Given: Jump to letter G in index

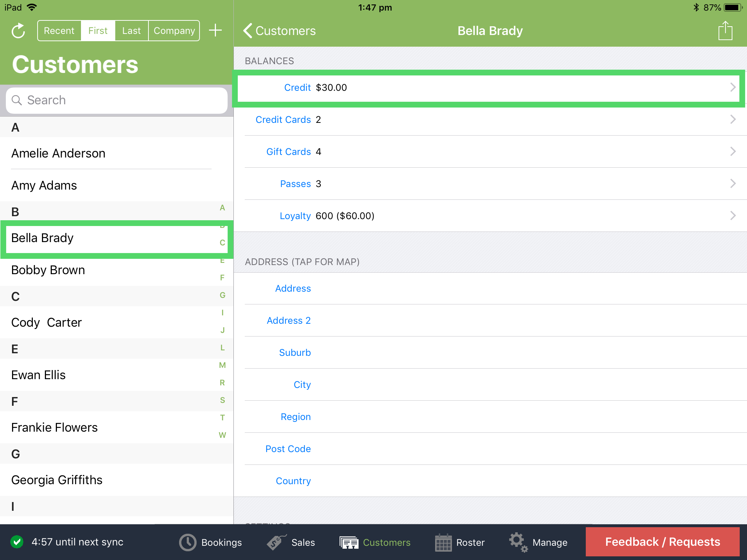Looking at the screenshot, I should 222,295.
